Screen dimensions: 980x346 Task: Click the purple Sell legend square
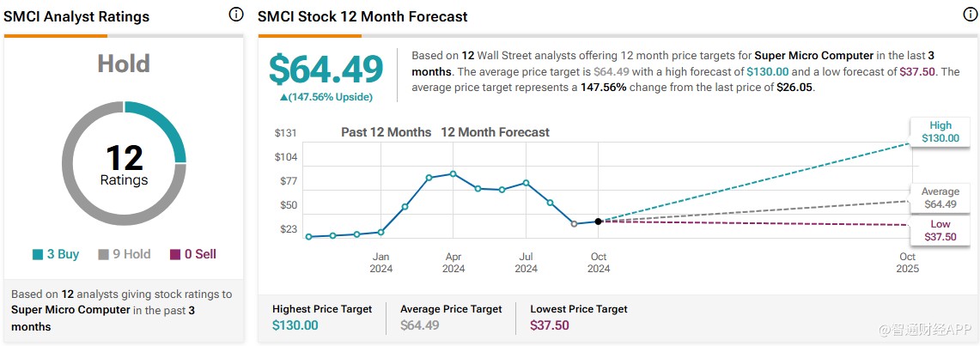pos(175,255)
